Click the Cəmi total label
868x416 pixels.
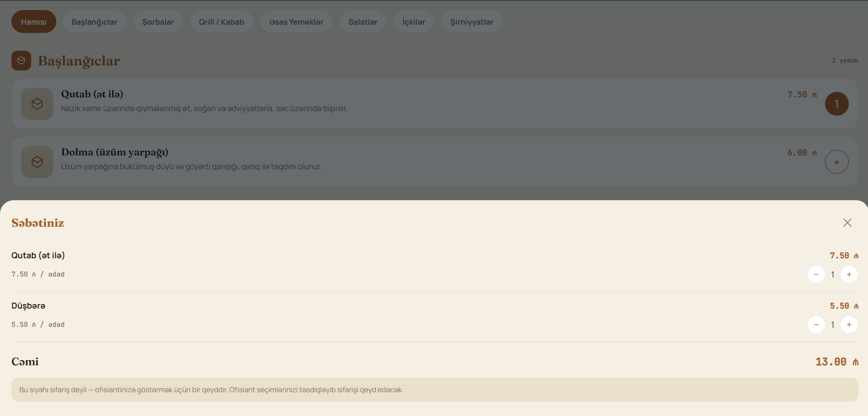[25, 362]
